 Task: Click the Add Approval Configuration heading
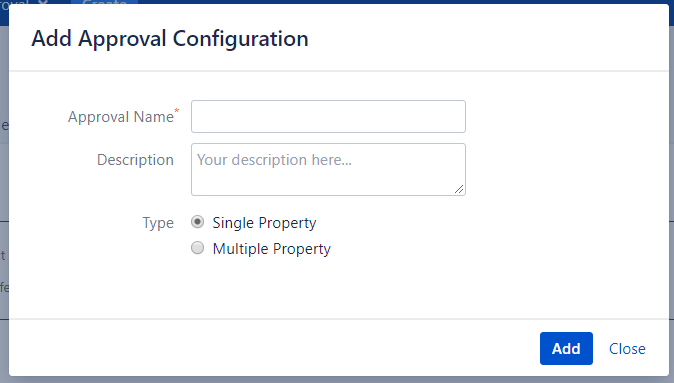pos(170,39)
